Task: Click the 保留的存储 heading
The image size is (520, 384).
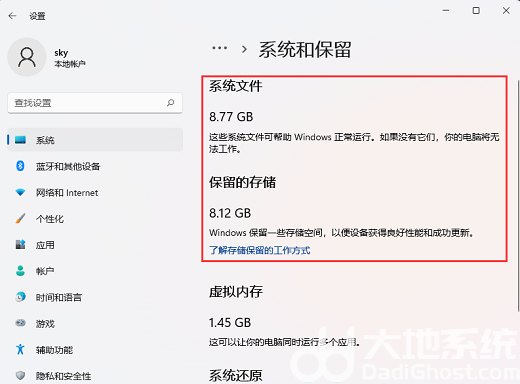Action: [242, 182]
